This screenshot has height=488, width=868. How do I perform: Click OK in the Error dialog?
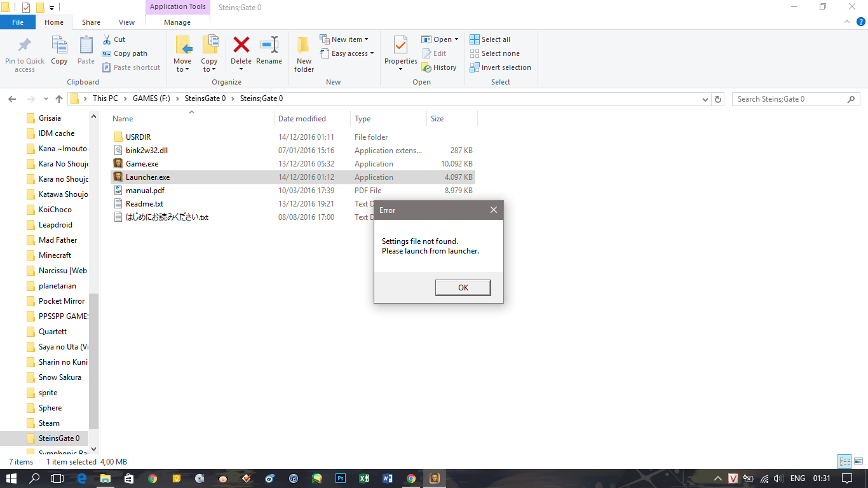[463, 288]
